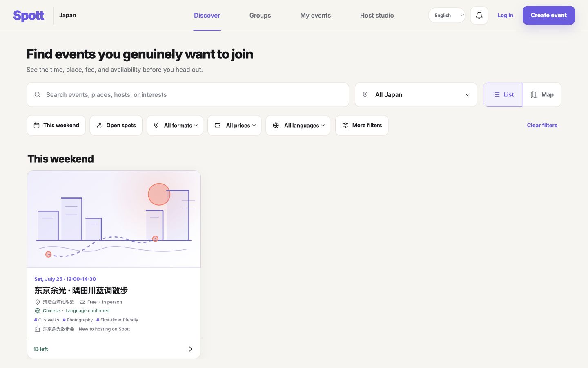
Task: Focus the search events input field
Action: [x=188, y=95]
